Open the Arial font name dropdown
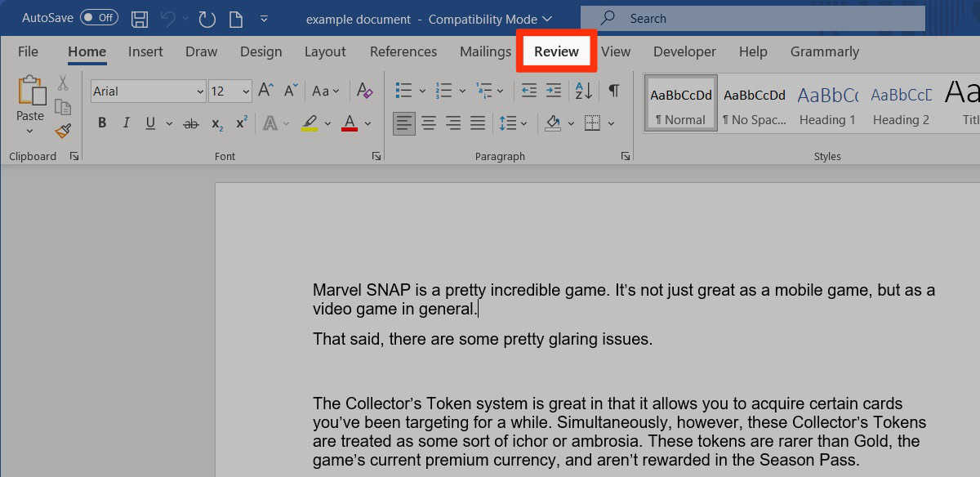This screenshot has width=980, height=477. [x=200, y=91]
